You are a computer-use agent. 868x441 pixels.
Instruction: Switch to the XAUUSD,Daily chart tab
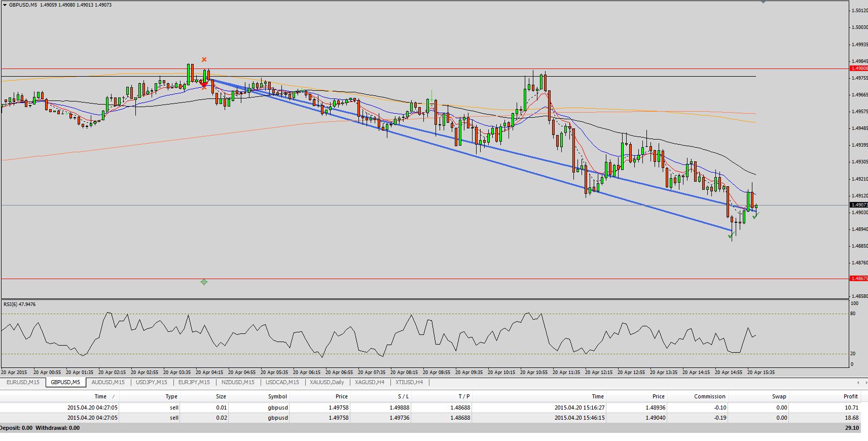click(327, 382)
